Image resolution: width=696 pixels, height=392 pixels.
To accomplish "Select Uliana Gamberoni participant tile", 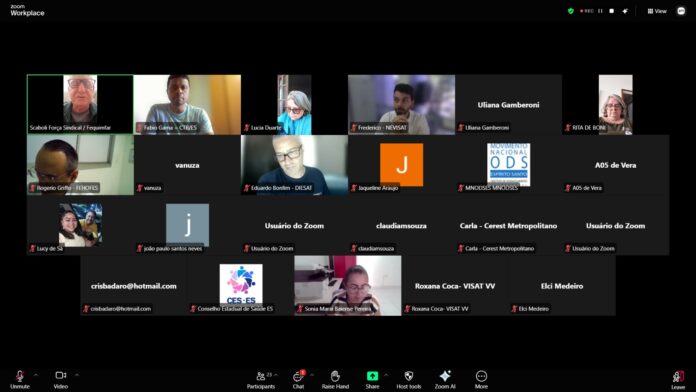I will point(508,104).
